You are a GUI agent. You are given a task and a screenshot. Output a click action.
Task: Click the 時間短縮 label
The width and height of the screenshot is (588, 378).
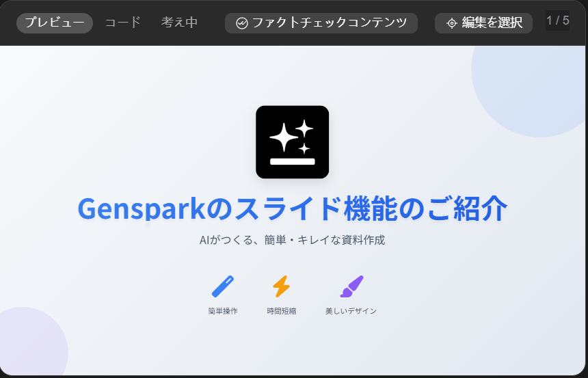(282, 311)
